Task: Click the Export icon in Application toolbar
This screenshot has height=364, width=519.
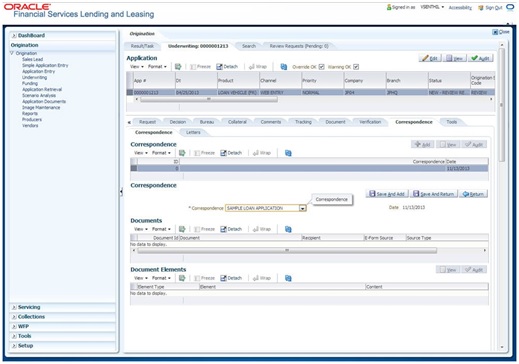Action: pyautogui.click(x=178, y=67)
